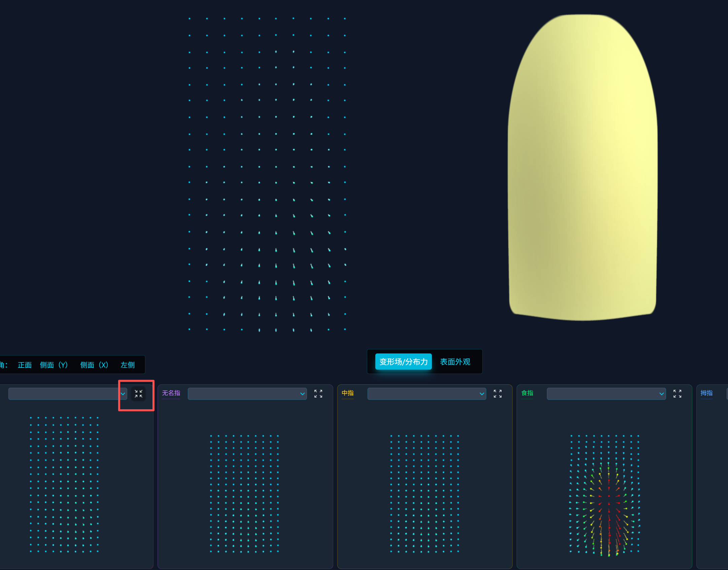This screenshot has width=728, height=570.
Task: Select the 侧面 (X) view angle
Action: (x=94, y=365)
